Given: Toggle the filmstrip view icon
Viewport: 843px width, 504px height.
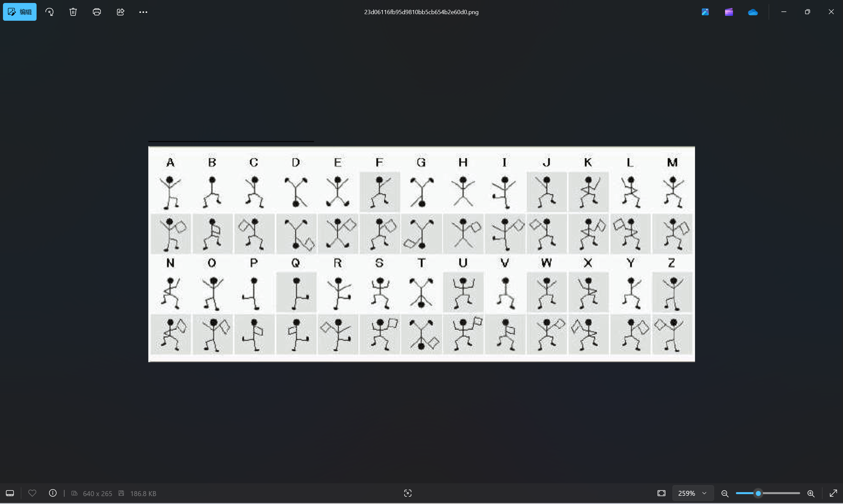Looking at the screenshot, I should click(10, 493).
